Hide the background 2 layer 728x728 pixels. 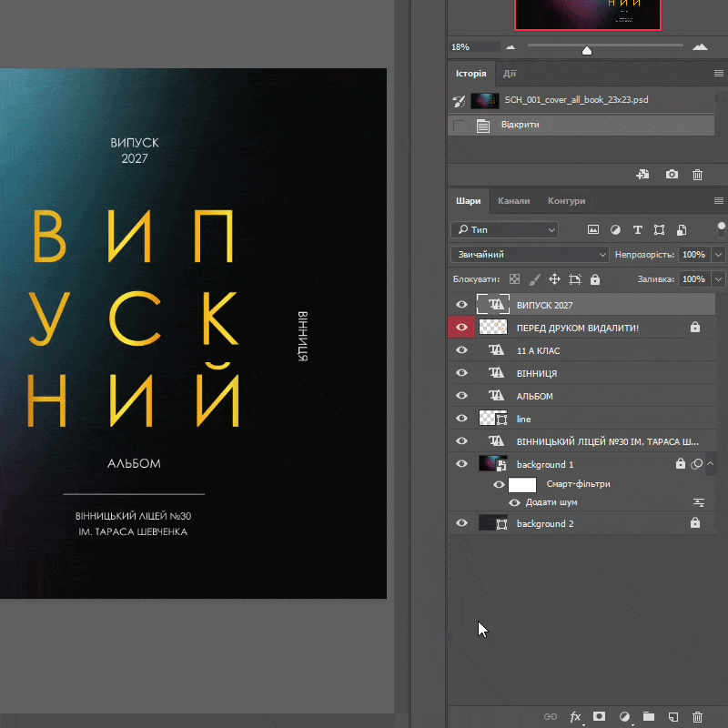461,523
